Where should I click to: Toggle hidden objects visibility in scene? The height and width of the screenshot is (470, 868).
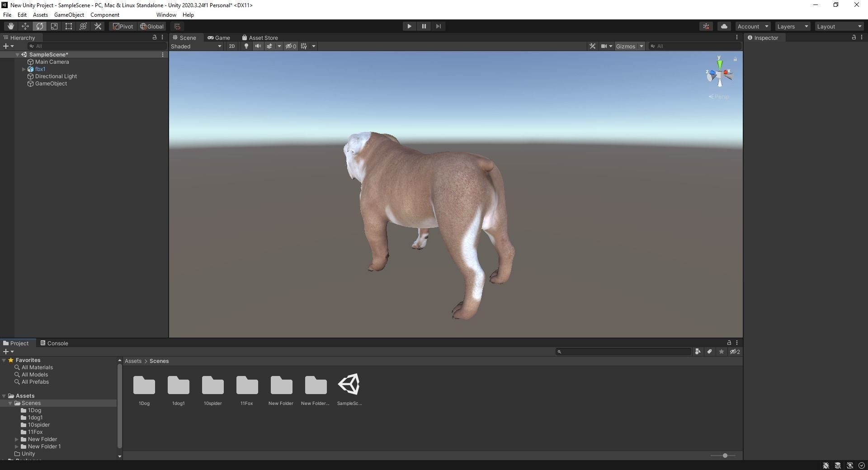[291, 46]
